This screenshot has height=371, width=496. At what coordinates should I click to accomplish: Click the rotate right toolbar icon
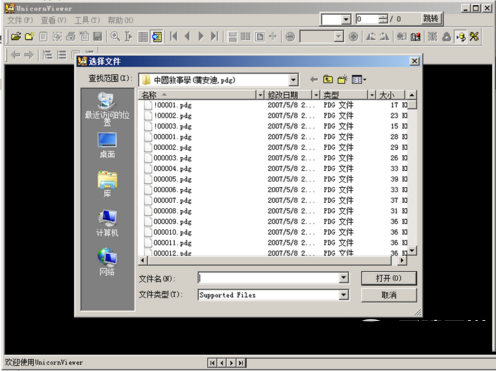[384, 36]
